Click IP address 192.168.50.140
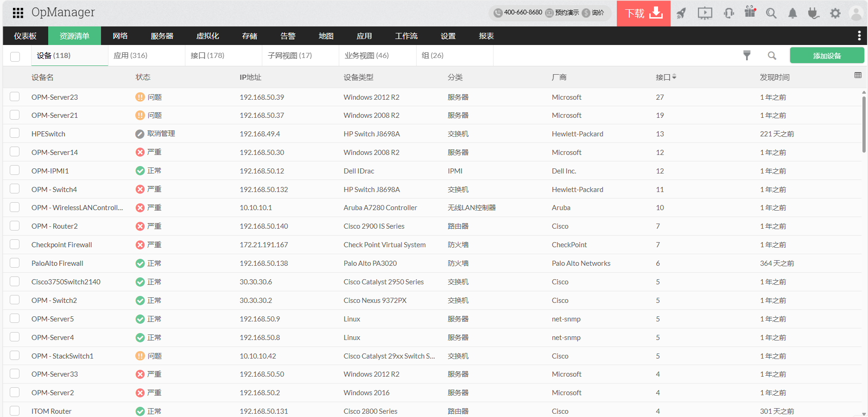868x417 pixels. (264, 226)
